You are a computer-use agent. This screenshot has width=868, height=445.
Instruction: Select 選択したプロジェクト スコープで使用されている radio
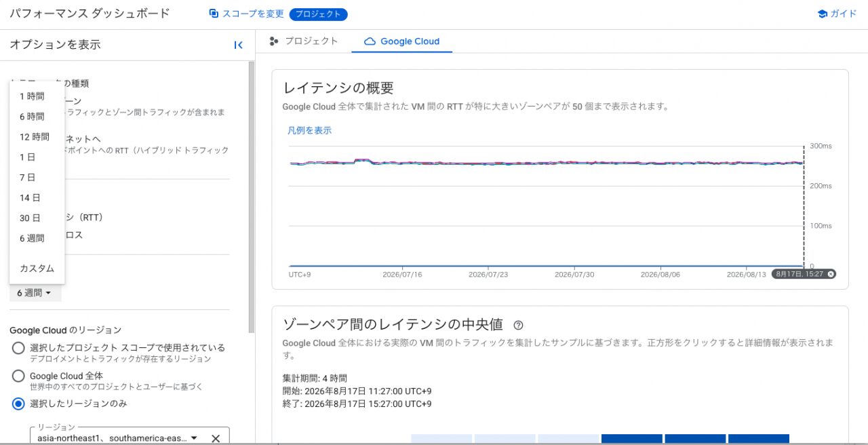(18, 349)
